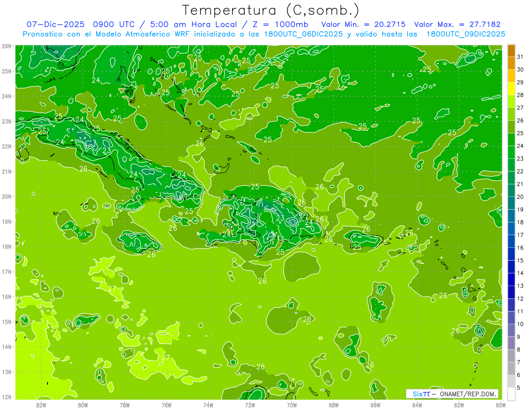Click the '14N' latitude label

(x=7, y=347)
